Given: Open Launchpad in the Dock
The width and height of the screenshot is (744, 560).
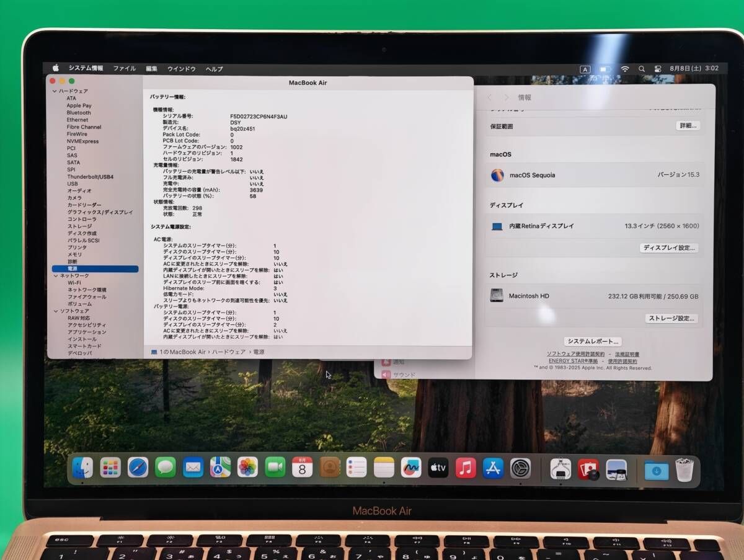Looking at the screenshot, I should pyautogui.click(x=110, y=467).
